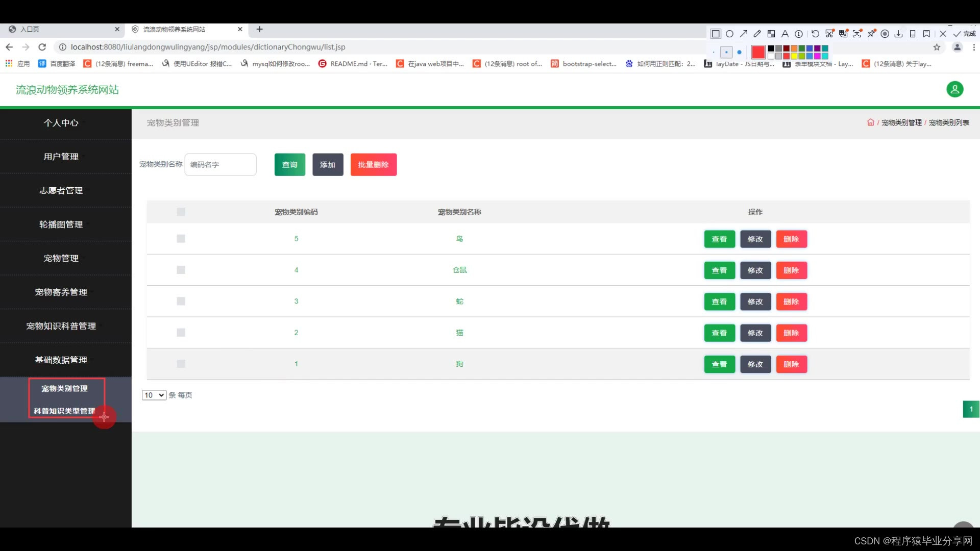
Task: Select the arrow drawing tool
Action: pos(744,34)
